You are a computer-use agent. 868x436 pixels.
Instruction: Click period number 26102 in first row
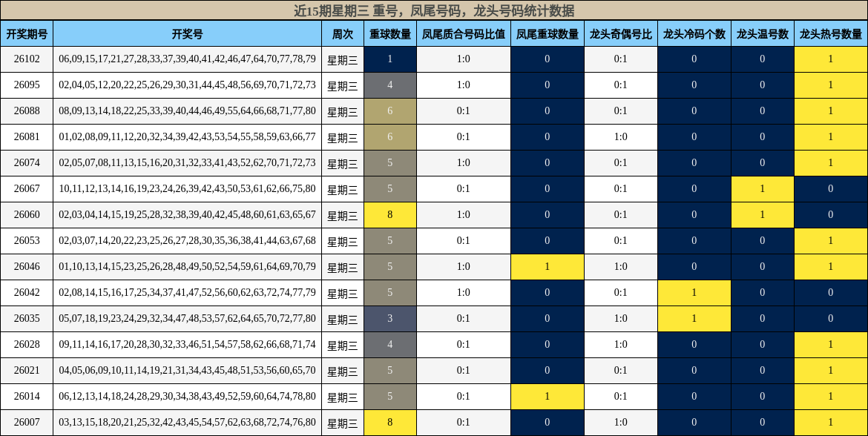pyautogui.click(x=27, y=59)
